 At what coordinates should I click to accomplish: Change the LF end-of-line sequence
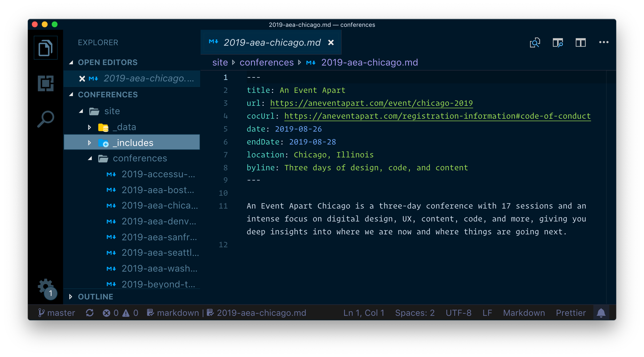point(487,313)
